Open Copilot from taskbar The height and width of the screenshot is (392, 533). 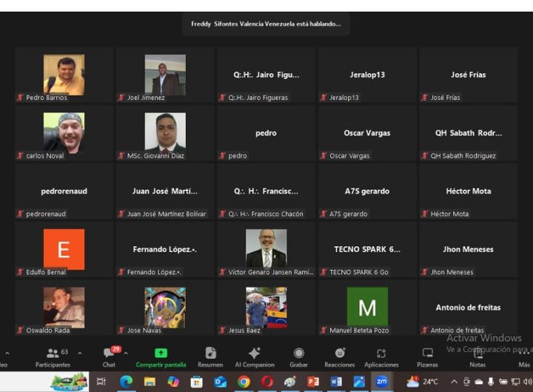coord(173,382)
